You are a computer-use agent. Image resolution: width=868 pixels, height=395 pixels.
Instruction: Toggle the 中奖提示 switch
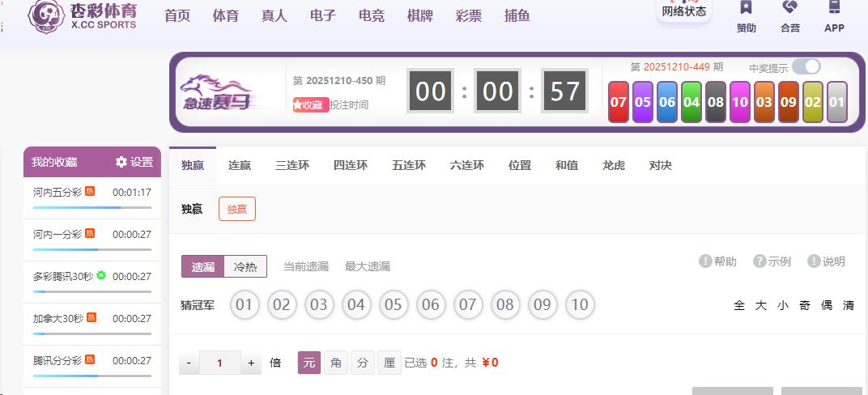806,67
